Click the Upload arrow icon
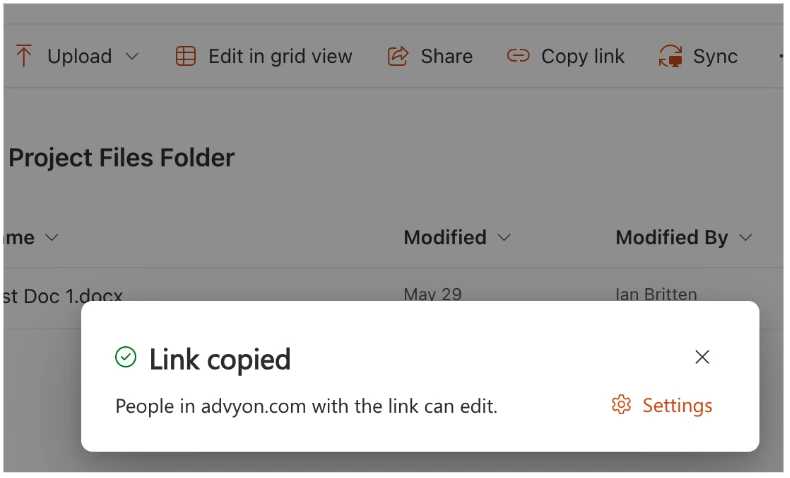Viewport: 790px width, 478px height. tap(24, 56)
